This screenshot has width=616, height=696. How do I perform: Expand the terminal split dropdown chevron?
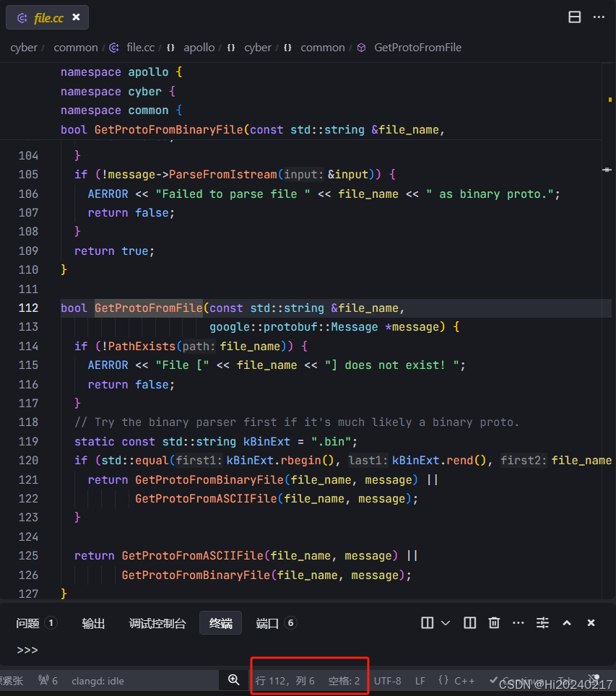(x=446, y=623)
